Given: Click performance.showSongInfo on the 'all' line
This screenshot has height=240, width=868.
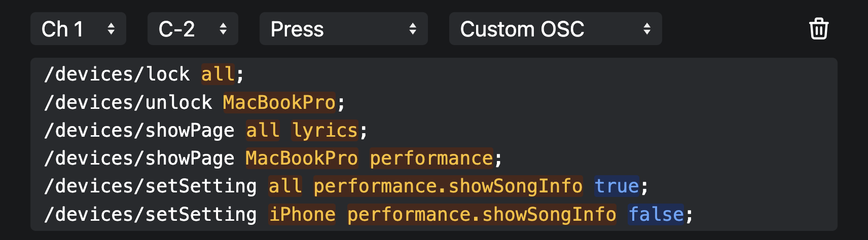Looking at the screenshot, I should pyautogui.click(x=448, y=186).
